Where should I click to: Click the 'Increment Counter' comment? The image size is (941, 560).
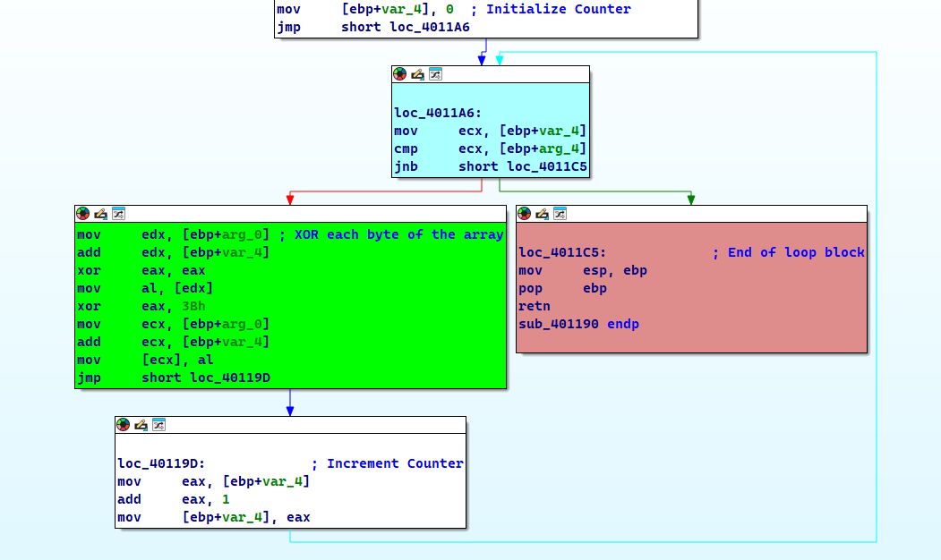coord(395,463)
